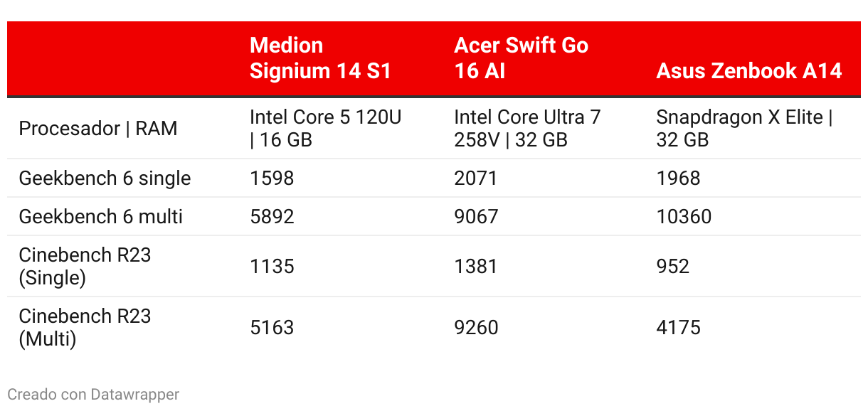Click the 9260 Cinebench multi score
The width and height of the screenshot is (868, 411).
(x=476, y=327)
